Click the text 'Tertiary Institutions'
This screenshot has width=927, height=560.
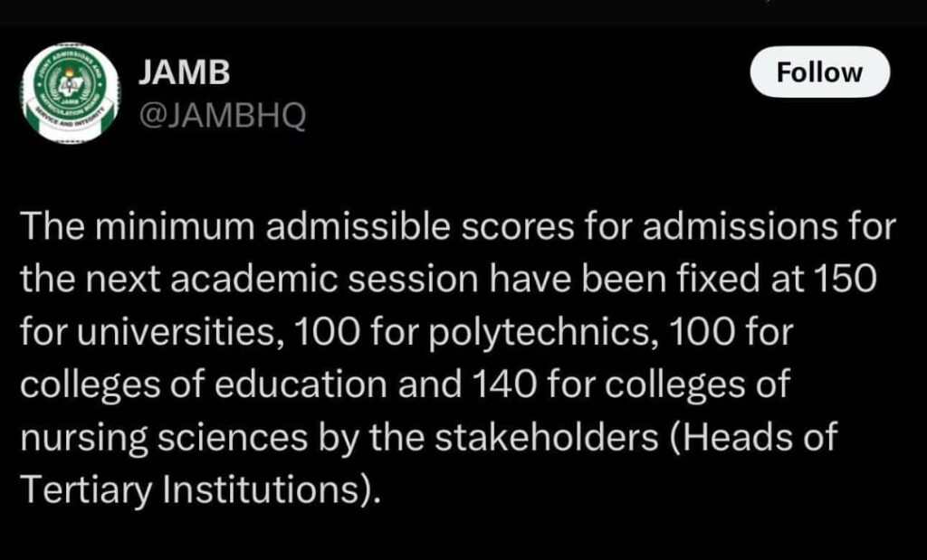(x=190, y=489)
